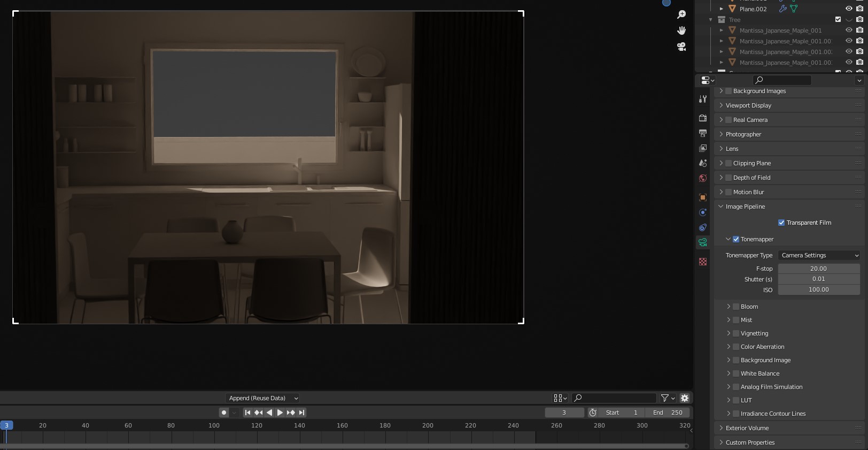This screenshot has height=450, width=868.
Task: Open the Tonemapper Type dropdown
Action: coord(819,255)
